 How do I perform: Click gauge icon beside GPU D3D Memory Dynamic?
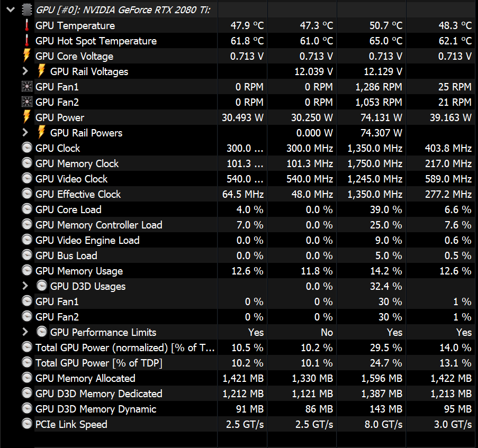pyautogui.click(x=27, y=408)
